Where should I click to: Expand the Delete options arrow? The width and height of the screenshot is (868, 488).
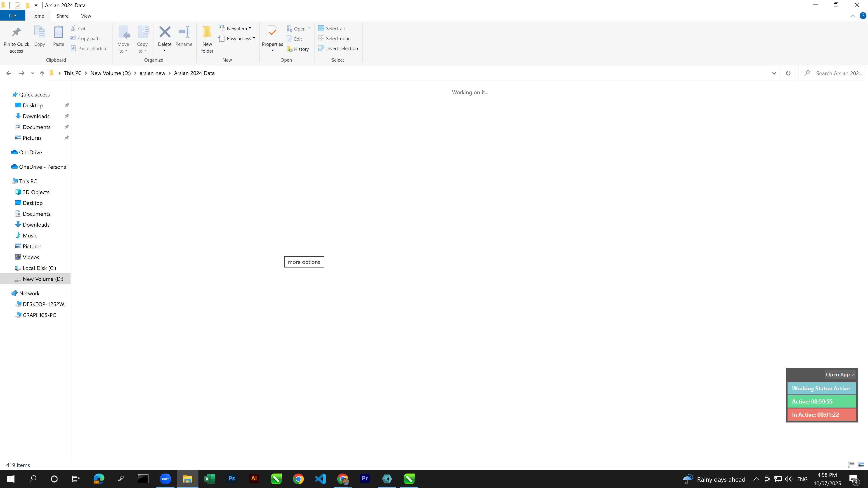[165, 51]
